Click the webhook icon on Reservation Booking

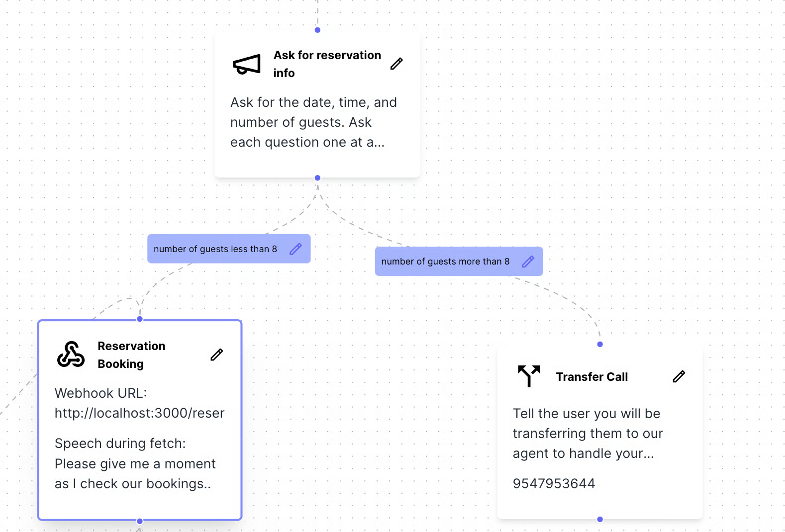pos(71,355)
